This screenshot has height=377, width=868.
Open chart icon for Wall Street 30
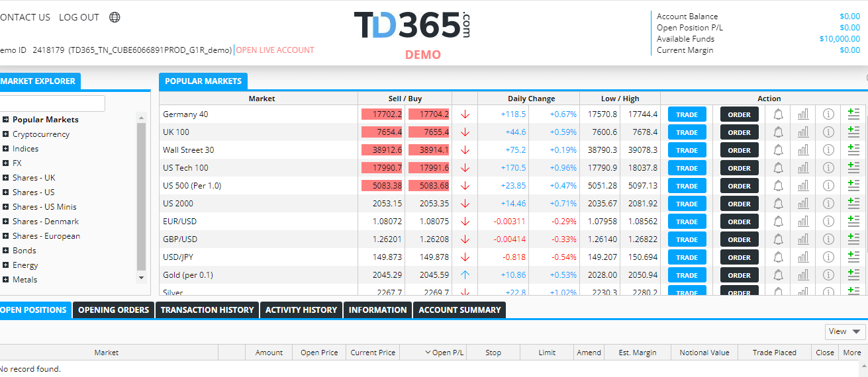tap(803, 150)
